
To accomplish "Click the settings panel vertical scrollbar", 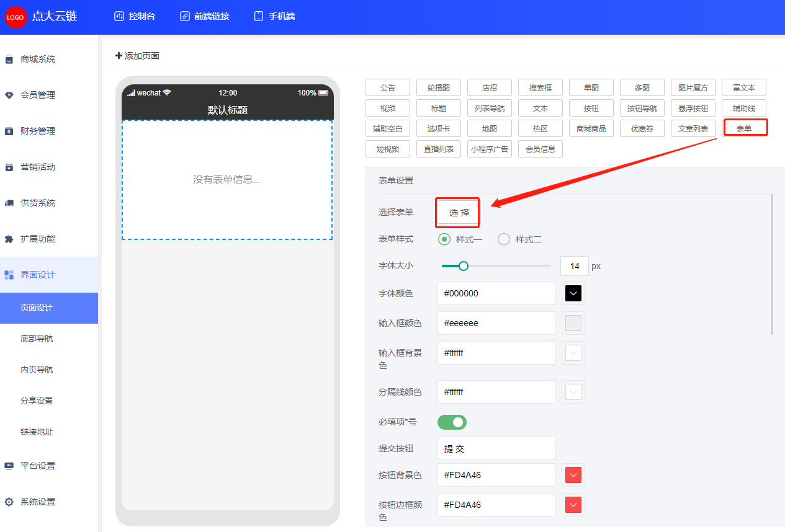I will coord(773,264).
